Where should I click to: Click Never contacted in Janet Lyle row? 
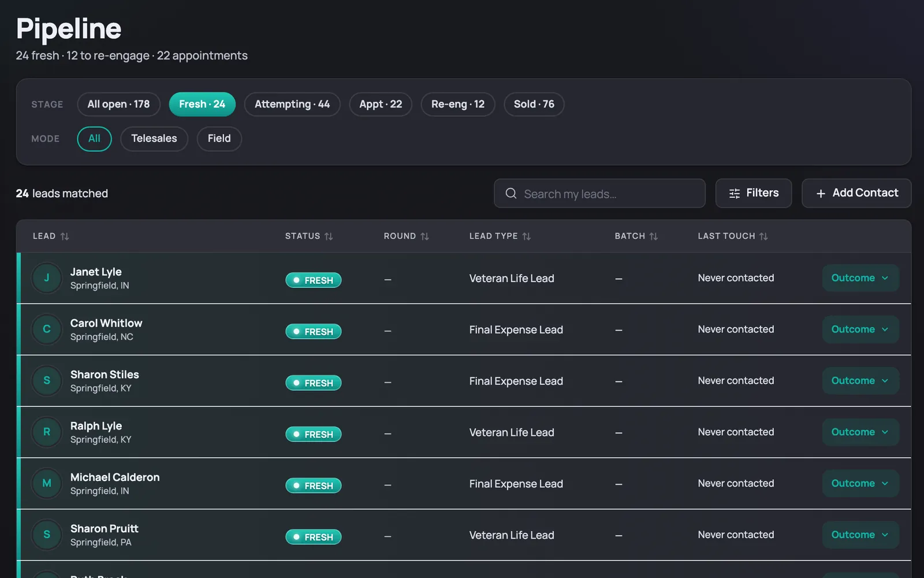coord(736,278)
